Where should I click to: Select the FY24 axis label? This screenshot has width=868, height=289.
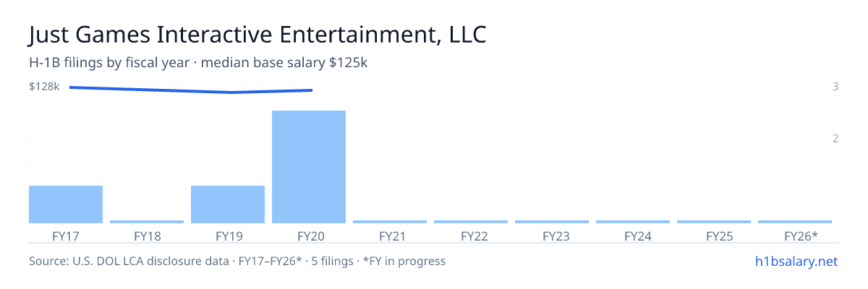(633, 236)
